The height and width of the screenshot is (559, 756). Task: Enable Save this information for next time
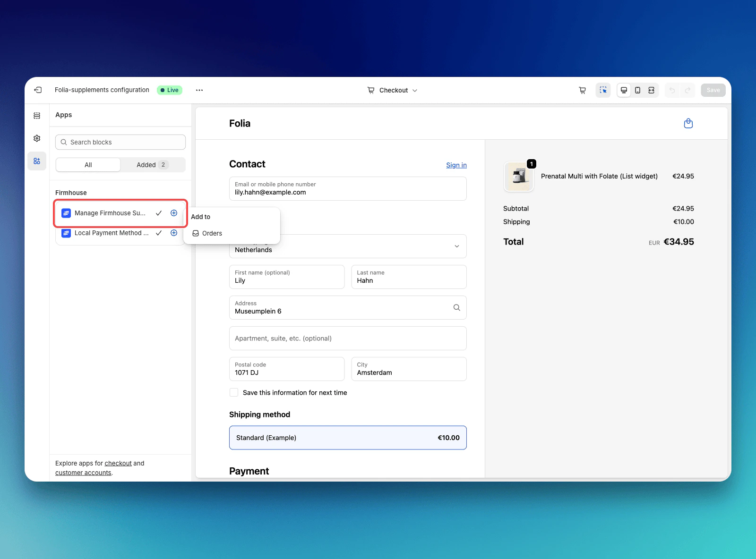pyautogui.click(x=233, y=392)
